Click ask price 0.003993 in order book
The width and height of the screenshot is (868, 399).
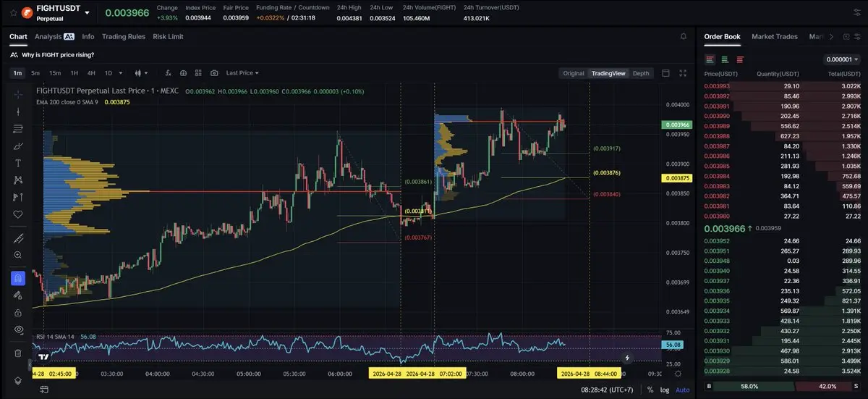pos(717,86)
